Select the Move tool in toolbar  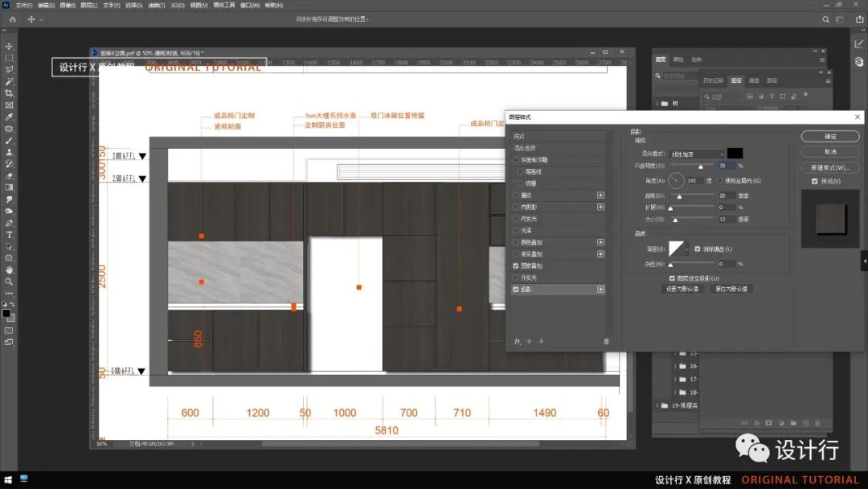tap(9, 47)
